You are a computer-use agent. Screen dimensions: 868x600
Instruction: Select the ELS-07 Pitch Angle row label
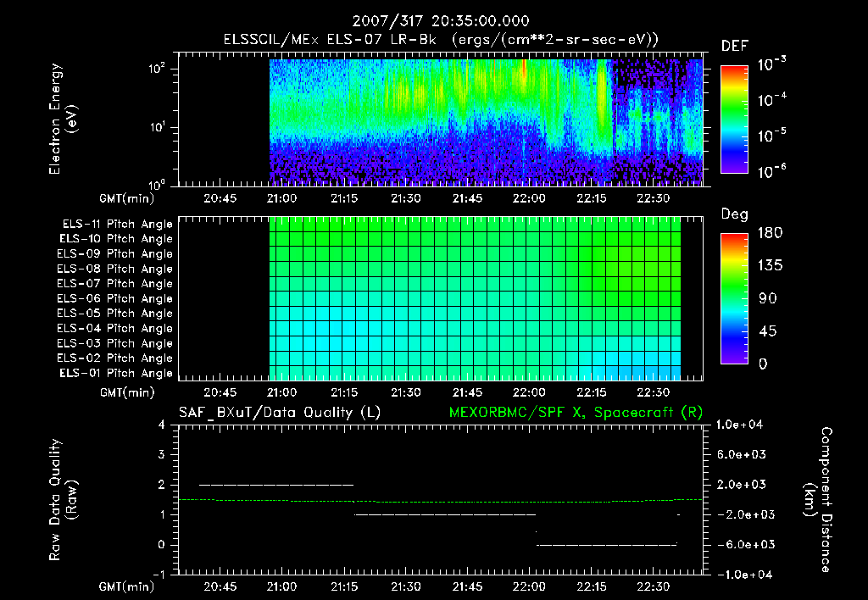(x=114, y=283)
